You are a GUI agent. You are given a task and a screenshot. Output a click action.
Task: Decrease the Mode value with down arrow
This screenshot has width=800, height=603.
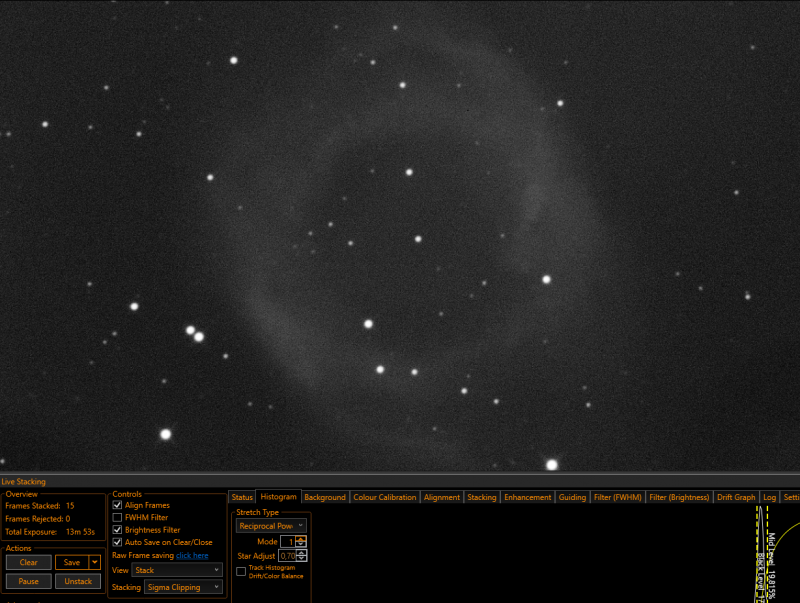click(x=301, y=544)
